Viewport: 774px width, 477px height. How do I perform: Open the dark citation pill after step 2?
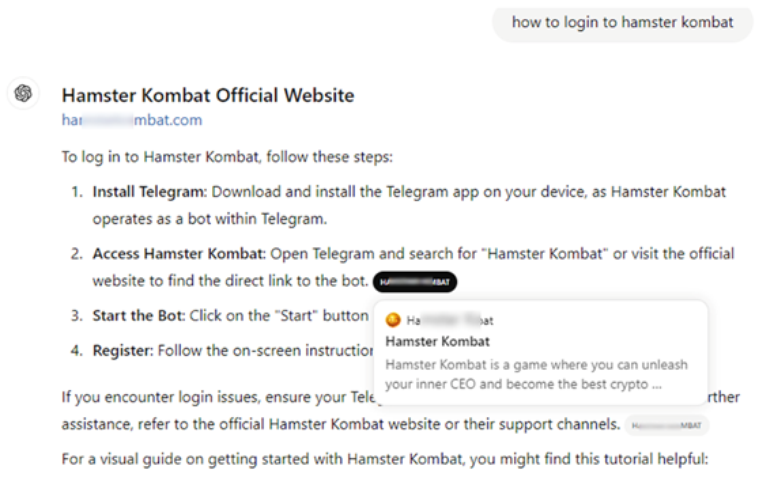coord(414,283)
